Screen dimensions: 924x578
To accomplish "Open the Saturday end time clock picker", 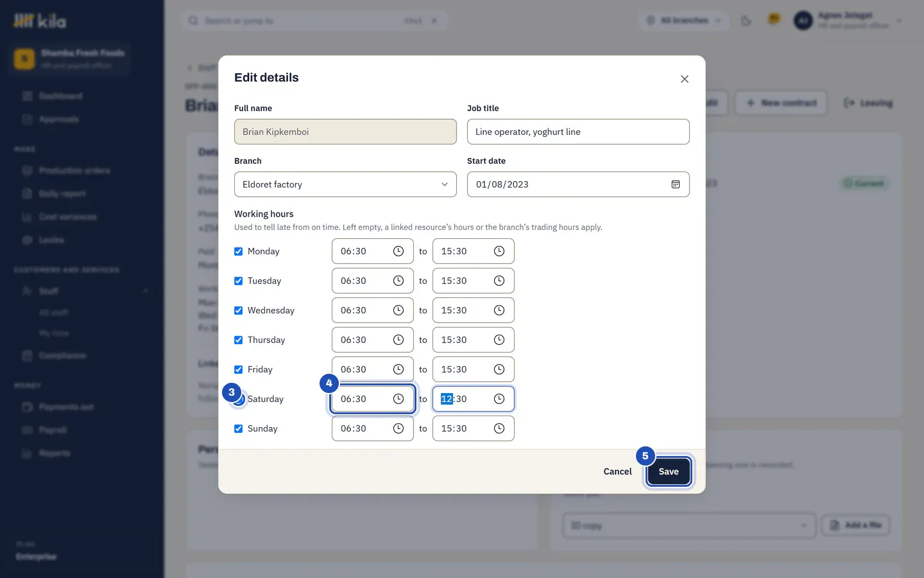I will point(499,399).
